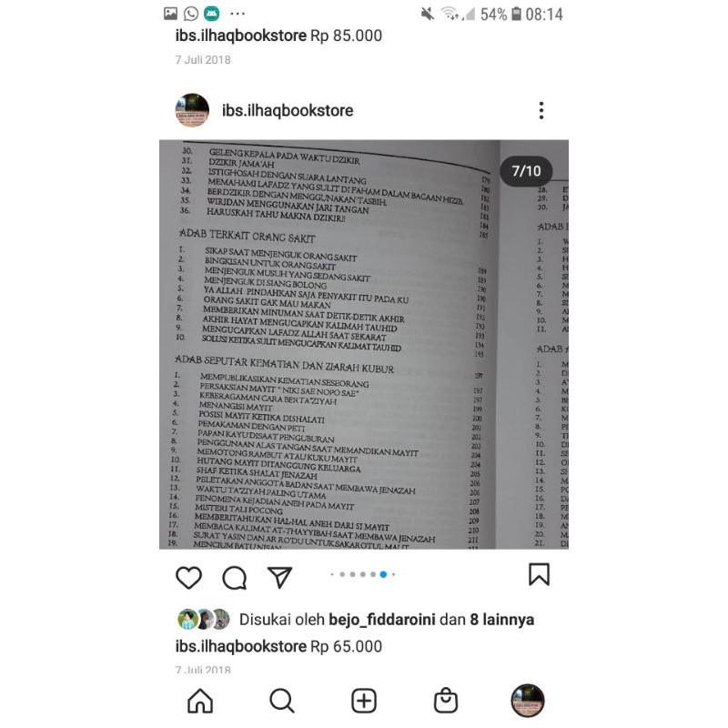Open comments with the speech bubble icon
The height and width of the screenshot is (728, 728).
click(x=234, y=578)
